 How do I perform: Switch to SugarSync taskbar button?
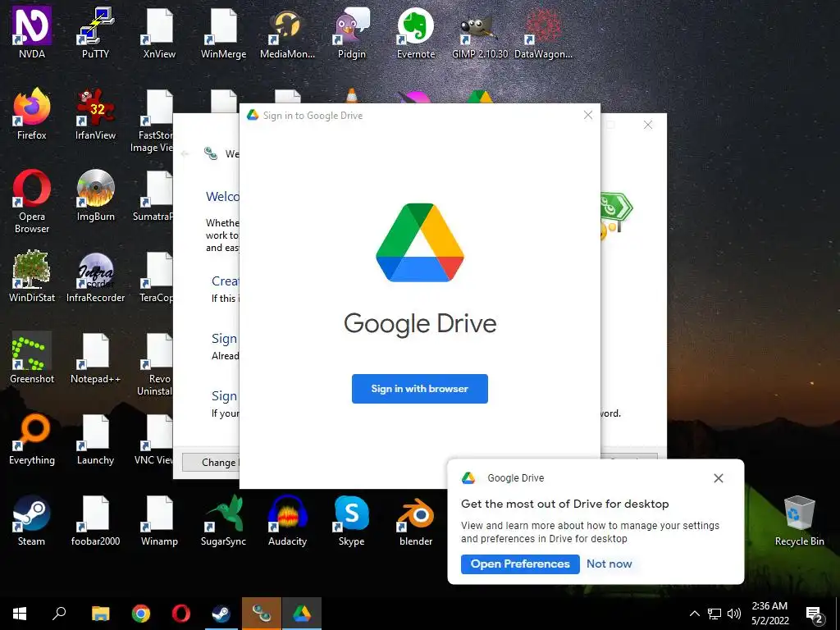(262, 614)
